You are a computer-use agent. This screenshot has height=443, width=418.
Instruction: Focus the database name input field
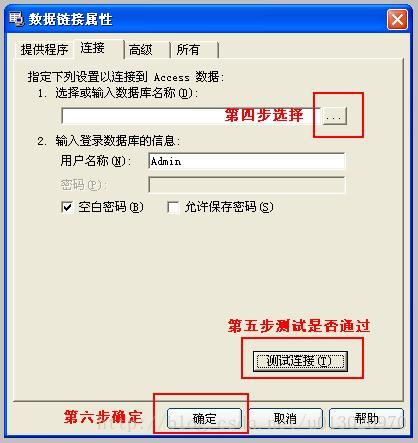(191, 116)
